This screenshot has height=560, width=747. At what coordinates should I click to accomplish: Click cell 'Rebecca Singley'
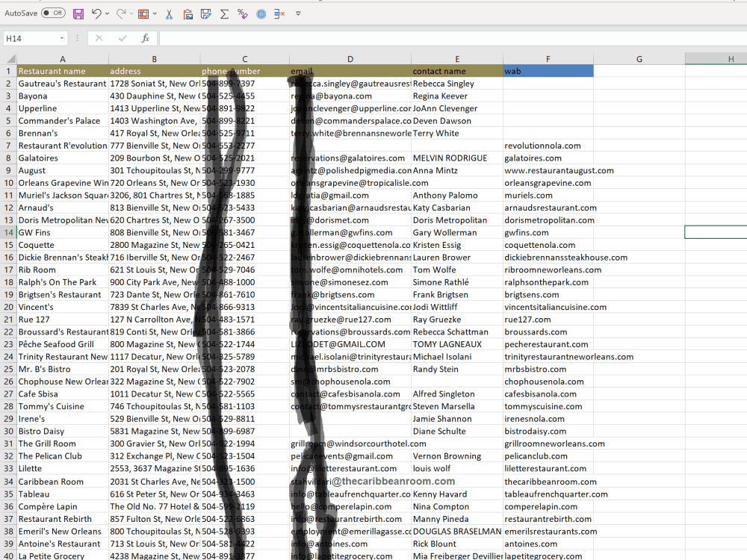(457, 84)
